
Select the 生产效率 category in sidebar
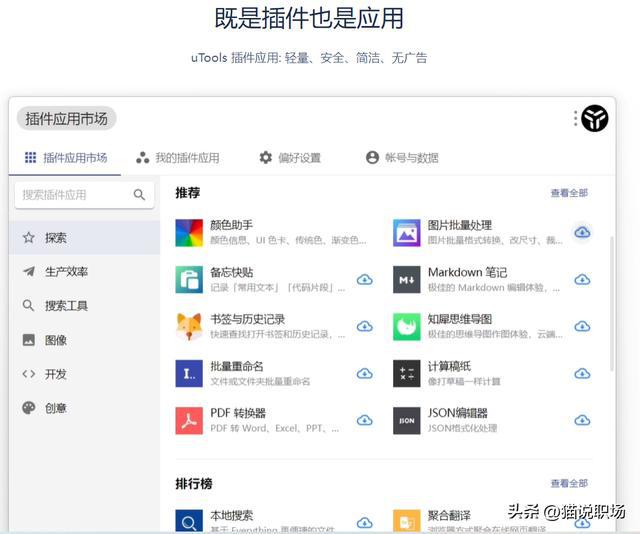[66, 272]
